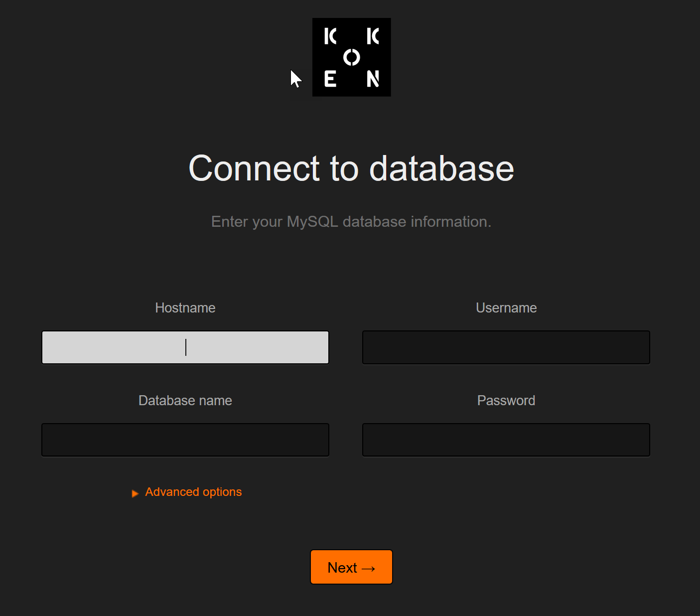The image size is (700, 616).
Task: Click the Database name label
Action: 185,401
